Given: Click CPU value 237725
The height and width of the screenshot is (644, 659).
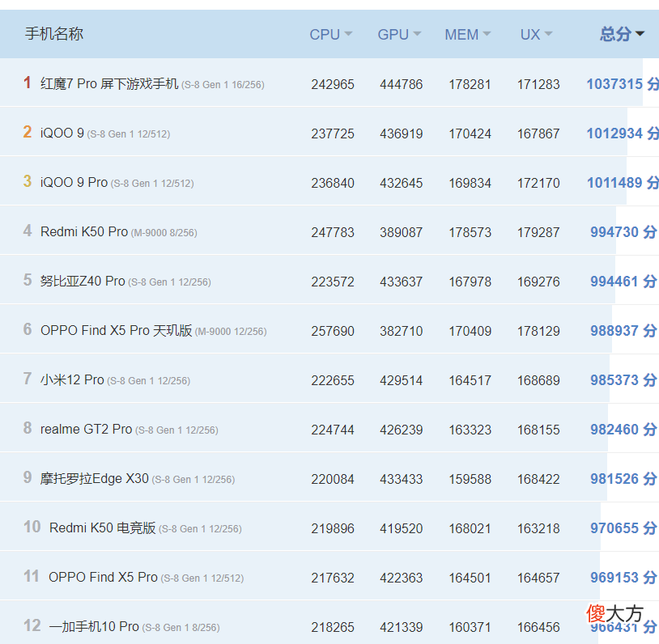Looking at the screenshot, I should pyautogui.click(x=333, y=134).
